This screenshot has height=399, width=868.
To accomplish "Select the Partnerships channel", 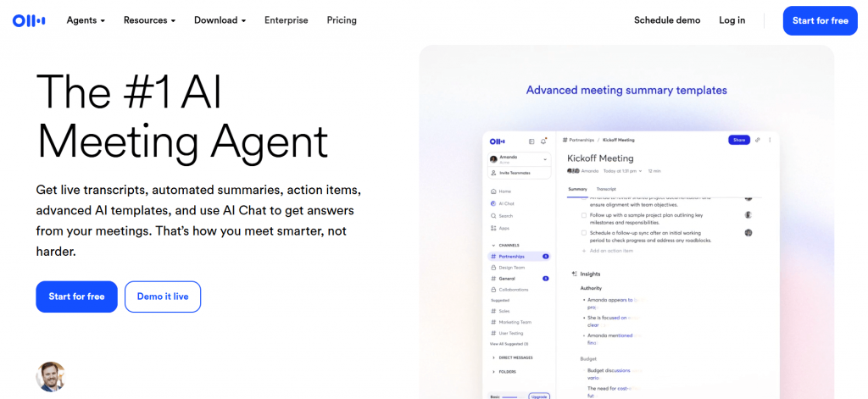I will click(511, 256).
